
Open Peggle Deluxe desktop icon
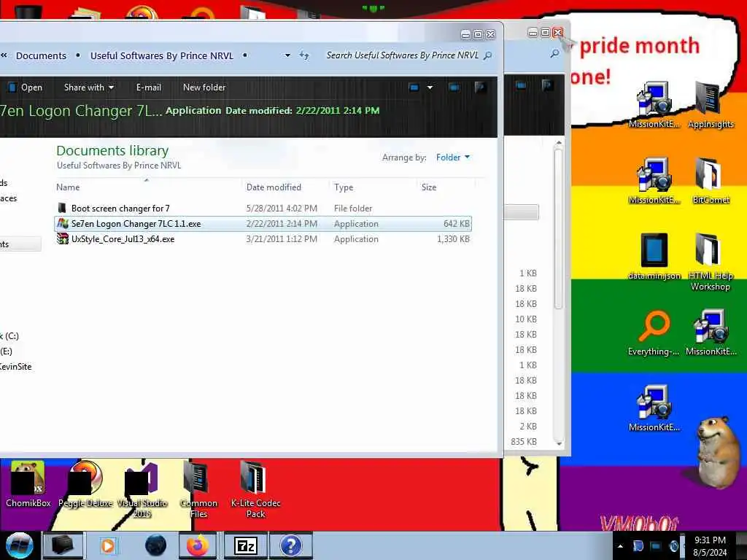pos(85,484)
